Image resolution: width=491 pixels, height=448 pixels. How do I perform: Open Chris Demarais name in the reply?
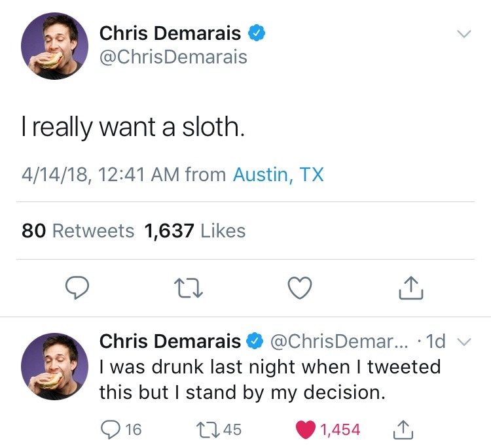(170, 341)
